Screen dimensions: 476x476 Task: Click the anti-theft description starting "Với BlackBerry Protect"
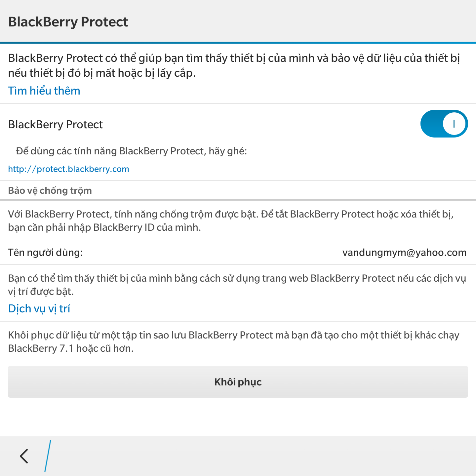point(231,220)
